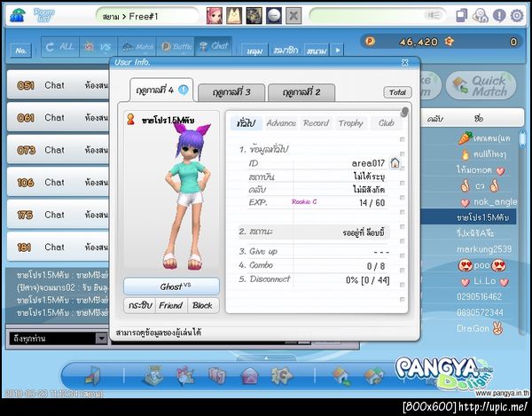Click the cookie points icon
Viewport: 532px width, 416px height.
(450, 42)
